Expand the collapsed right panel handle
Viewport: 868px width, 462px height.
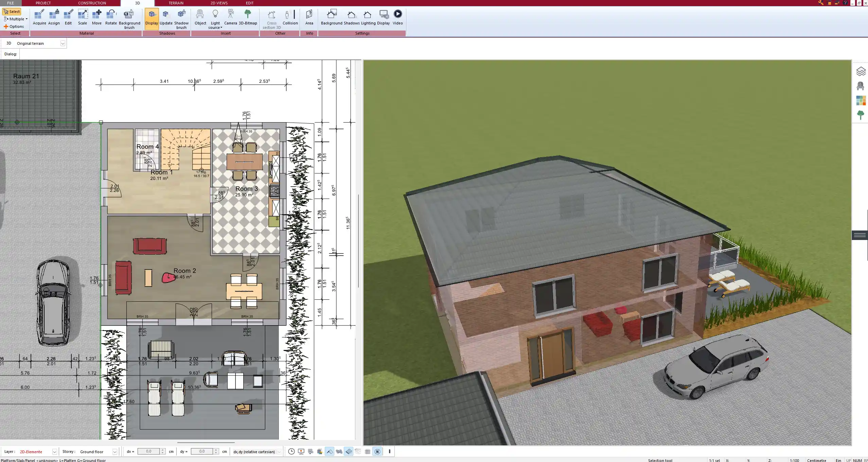point(860,235)
